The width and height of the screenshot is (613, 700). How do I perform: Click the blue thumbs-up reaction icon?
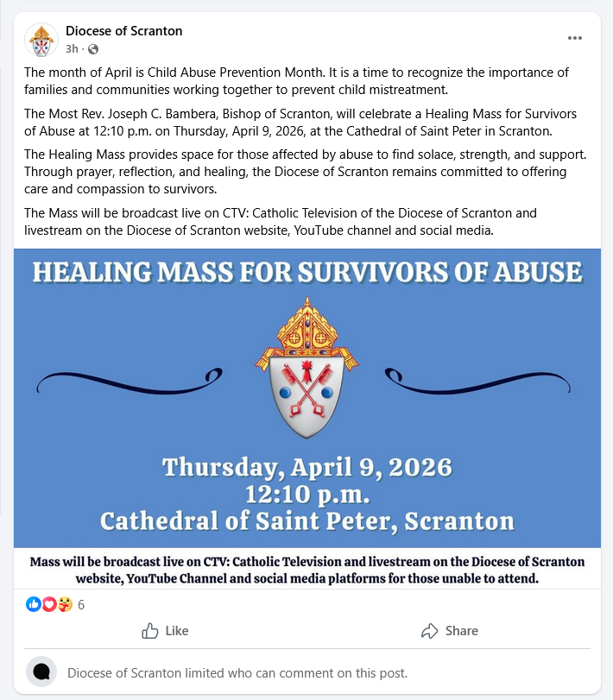pyautogui.click(x=34, y=604)
